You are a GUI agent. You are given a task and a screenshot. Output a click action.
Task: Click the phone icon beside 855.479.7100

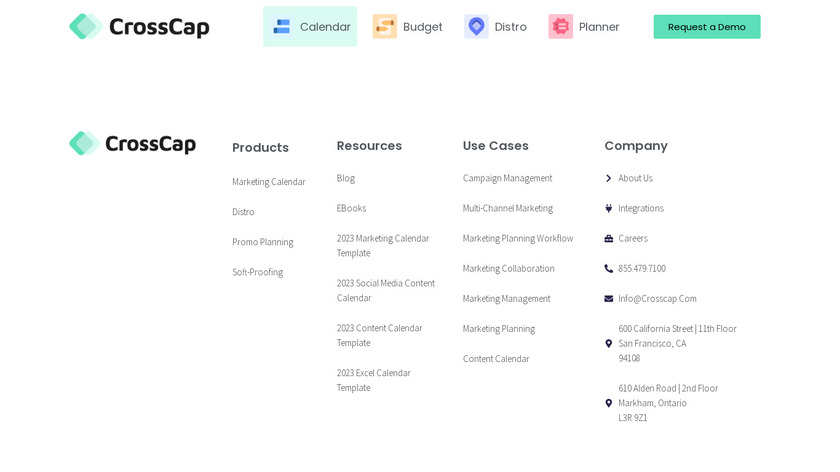coord(609,269)
